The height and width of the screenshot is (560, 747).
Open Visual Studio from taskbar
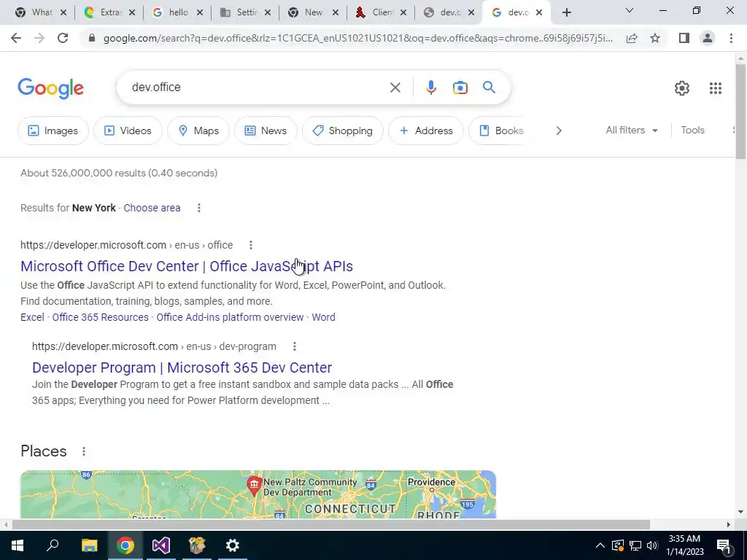pyautogui.click(x=161, y=545)
